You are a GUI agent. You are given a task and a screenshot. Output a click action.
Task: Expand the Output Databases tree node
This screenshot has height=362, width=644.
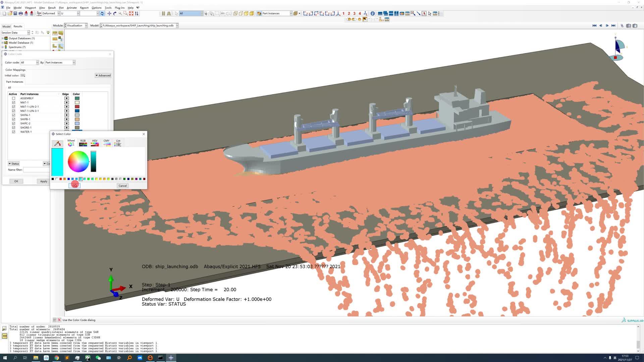3,38
